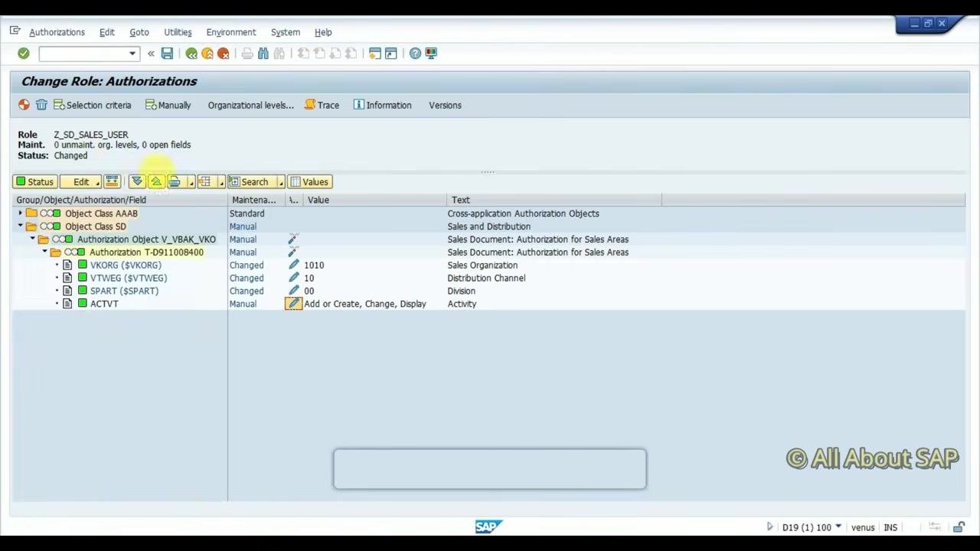
Task: Click the Create New Session icon
Action: [375, 54]
